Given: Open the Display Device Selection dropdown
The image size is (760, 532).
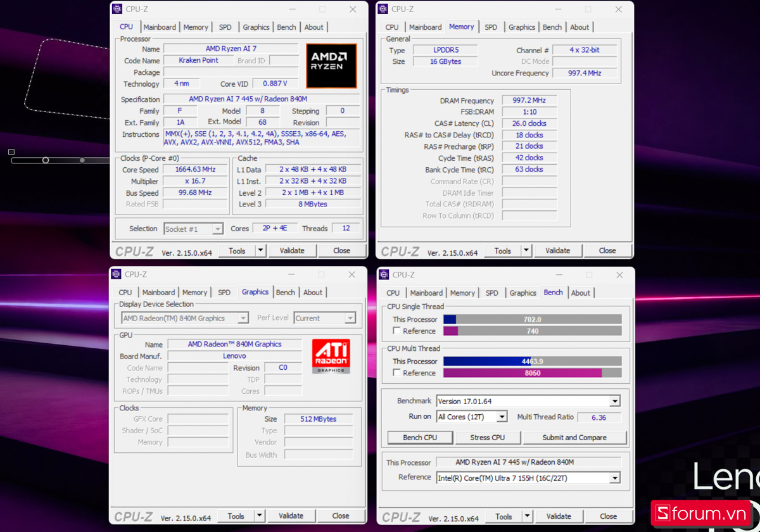Looking at the screenshot, I should click(243, 319).
